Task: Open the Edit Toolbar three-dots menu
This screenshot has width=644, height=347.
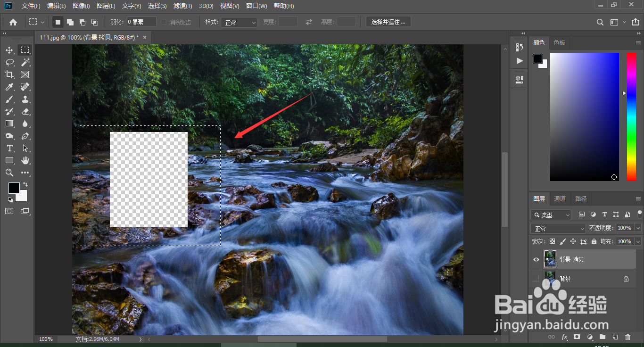Action: [25, 173]
